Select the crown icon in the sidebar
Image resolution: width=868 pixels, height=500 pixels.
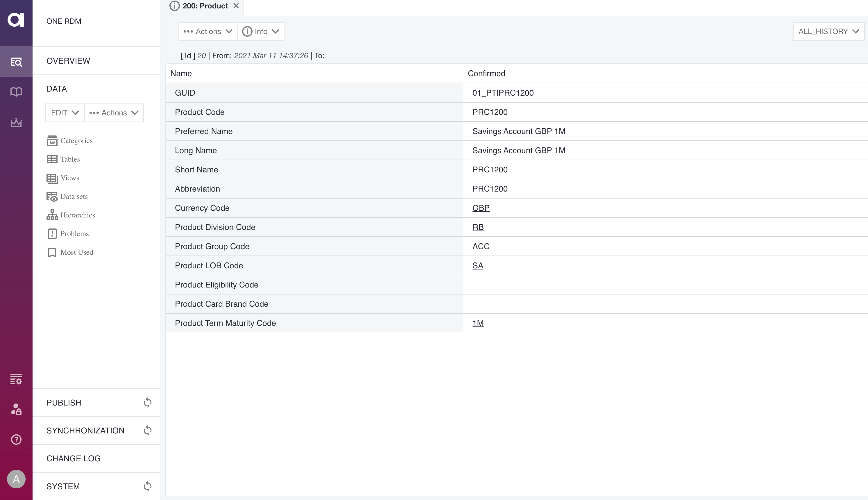[16, 123]
